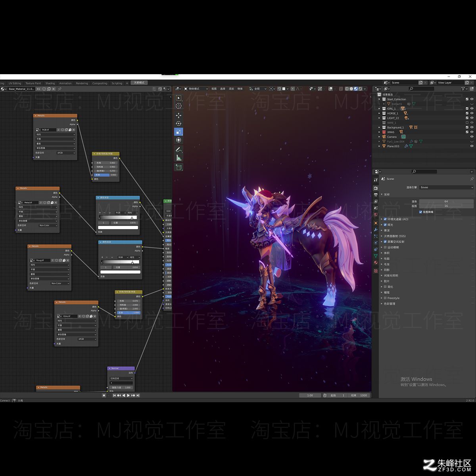Click the 视图 samples value field showing 16
This screenshot has width=476, height=476.
446,206
